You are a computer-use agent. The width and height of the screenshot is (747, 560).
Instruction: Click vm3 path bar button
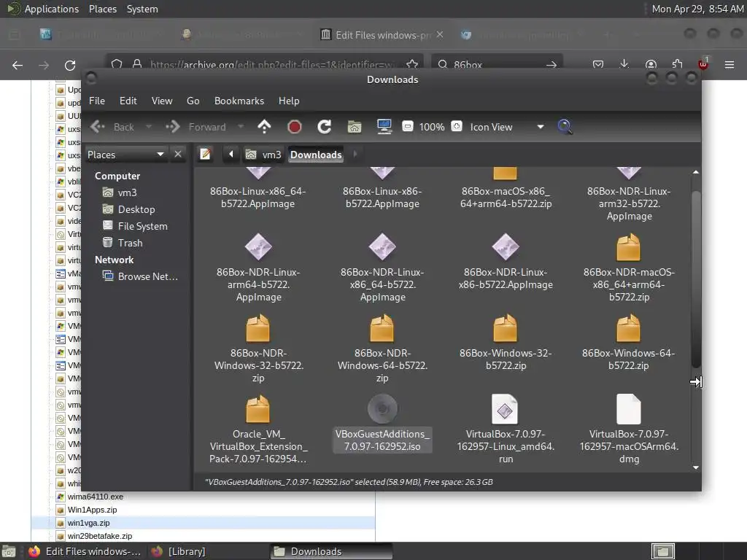(x=263, y=155)
